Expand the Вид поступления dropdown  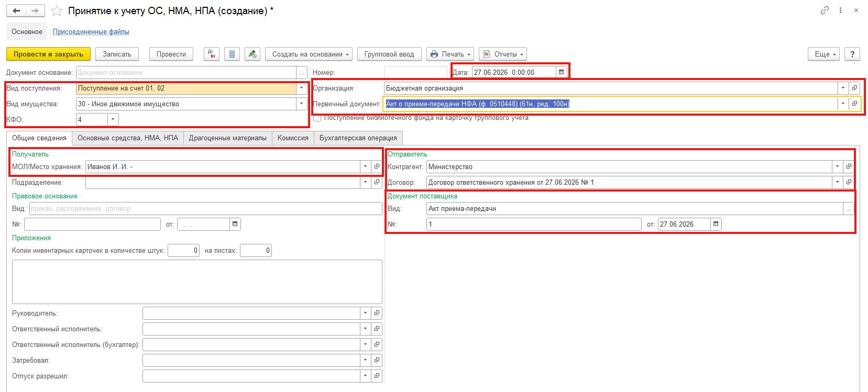coord(302,88)
